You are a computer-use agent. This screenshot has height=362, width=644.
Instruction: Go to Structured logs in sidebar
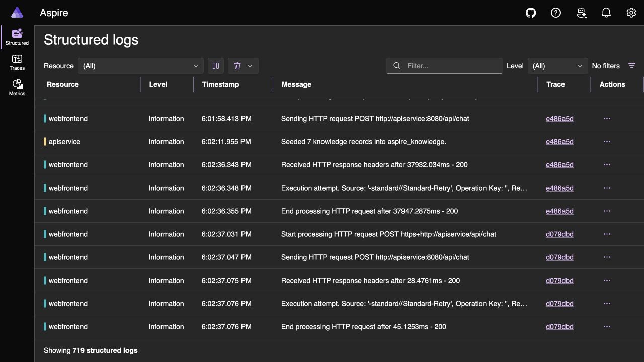coord(17,37)
